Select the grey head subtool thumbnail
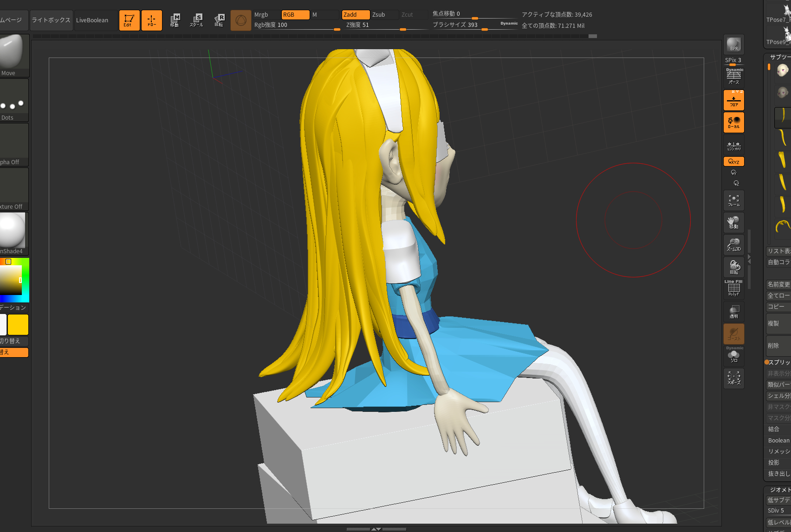The height and width of the screenshot is (532, 791). (x=783, y=93)
